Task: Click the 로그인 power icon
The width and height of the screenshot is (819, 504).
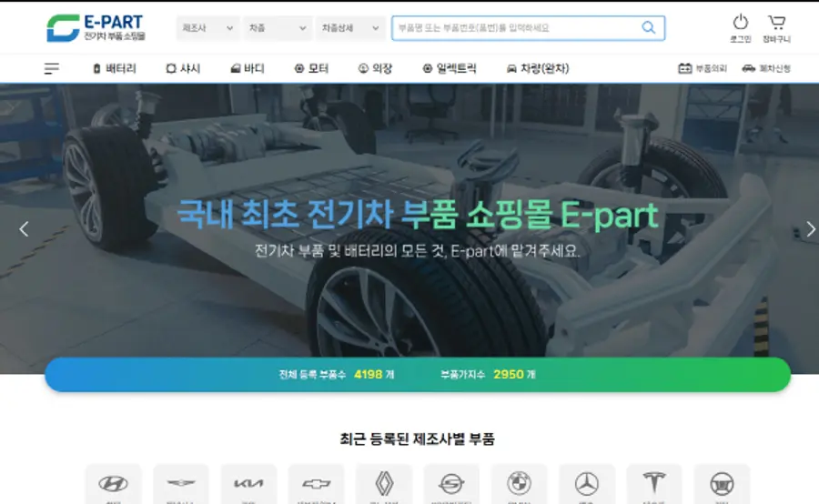Action: pos(740,23)
